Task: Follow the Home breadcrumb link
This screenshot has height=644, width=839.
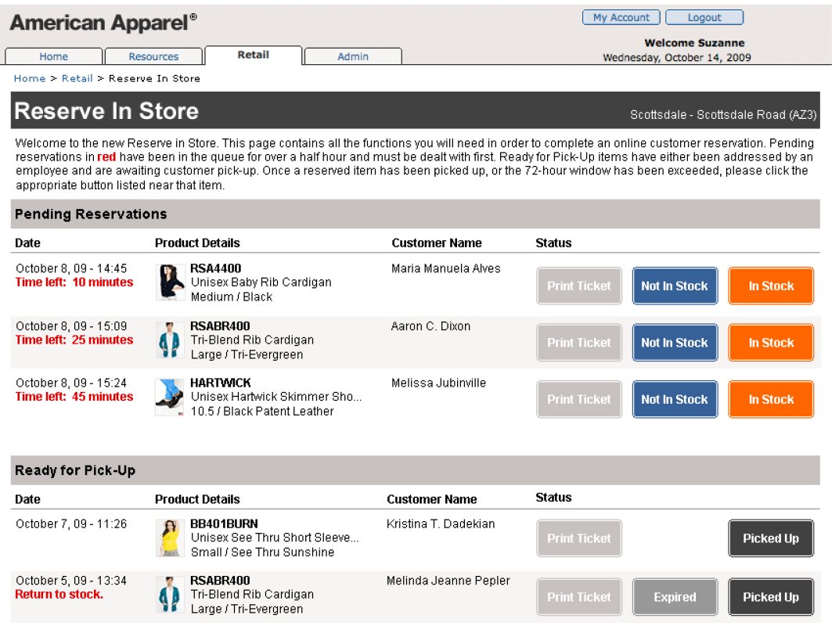Action: pyautogui.click(x=30, y=78)
